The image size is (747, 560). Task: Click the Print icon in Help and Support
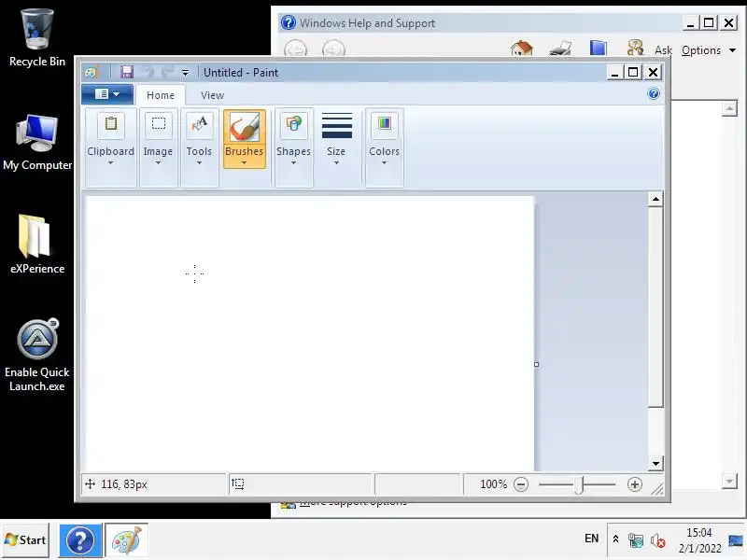560,49
